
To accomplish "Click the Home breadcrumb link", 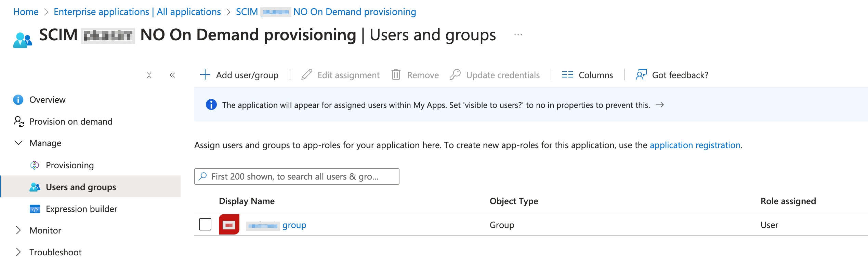I will (x=26, y=12).
